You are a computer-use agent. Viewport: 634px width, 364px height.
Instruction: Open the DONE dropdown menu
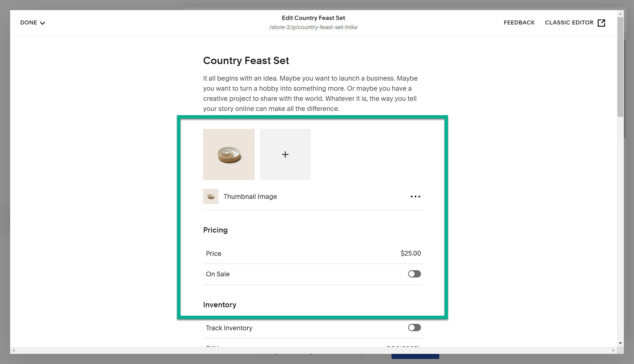pyautogui.click(x=29, y=22)
